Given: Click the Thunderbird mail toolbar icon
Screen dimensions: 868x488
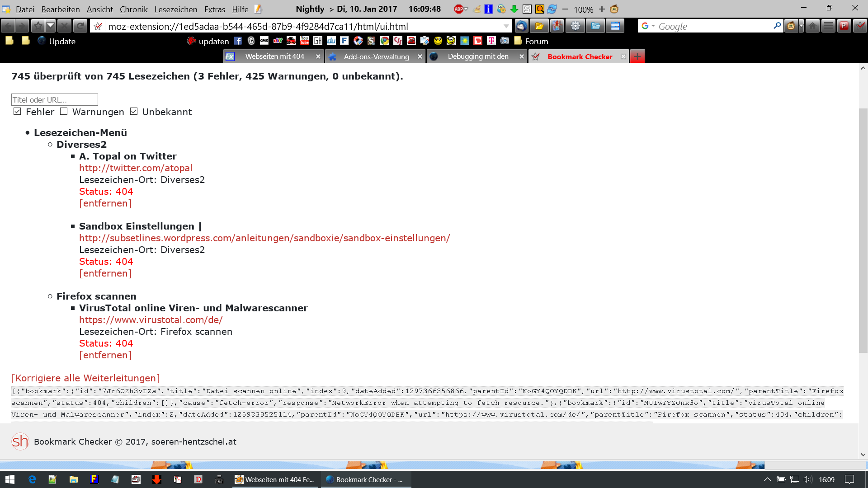Looking at the screenshot, I should point(521,26).
